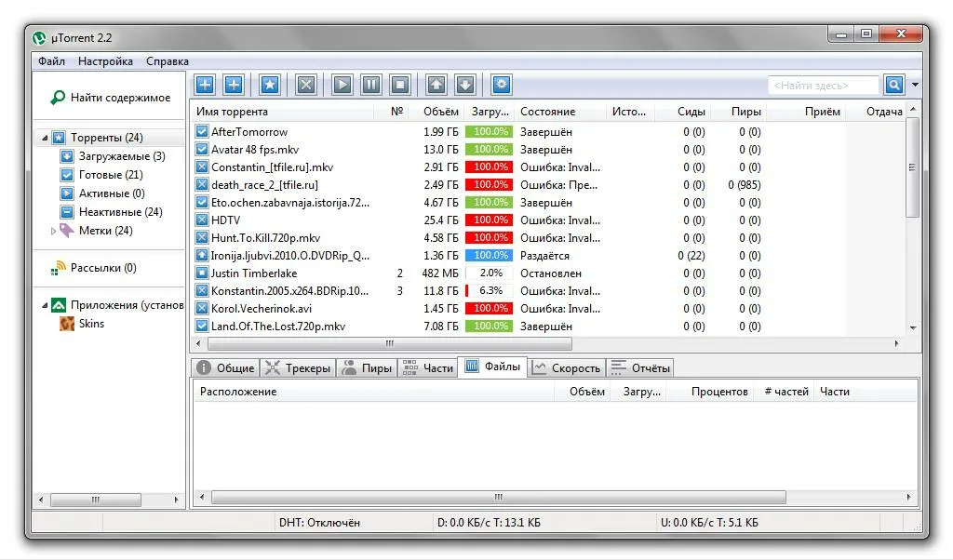Click inside the Найти здесь search field
The height and width of the screenshot is (560, 953).
pos(823,86)
